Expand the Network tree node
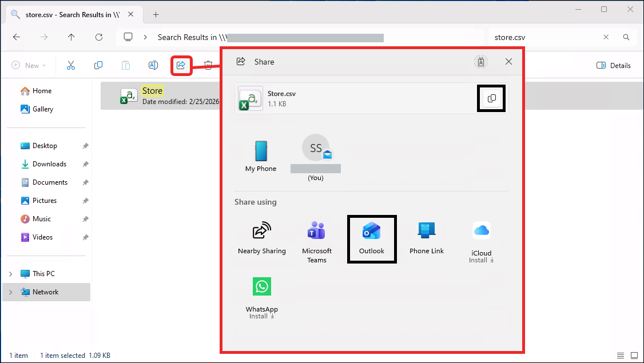 click(x=11, y=292)
